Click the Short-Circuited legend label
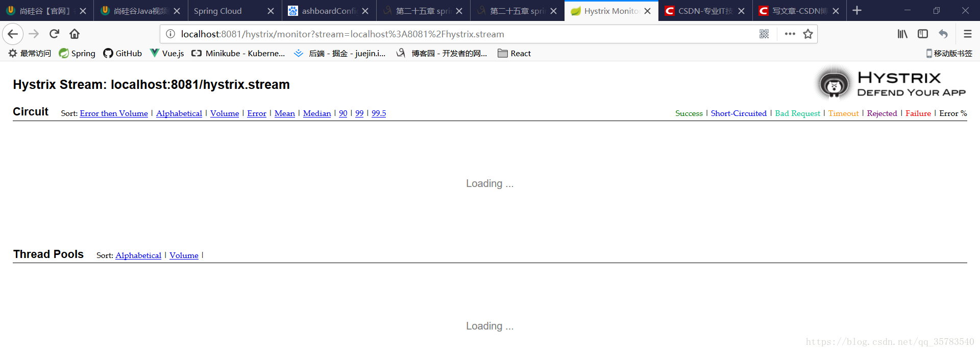 (739, 113)
